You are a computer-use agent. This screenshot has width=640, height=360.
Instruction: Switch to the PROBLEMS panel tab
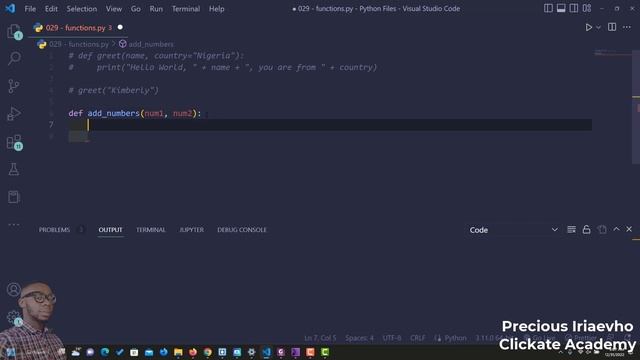tap(54, 230)
